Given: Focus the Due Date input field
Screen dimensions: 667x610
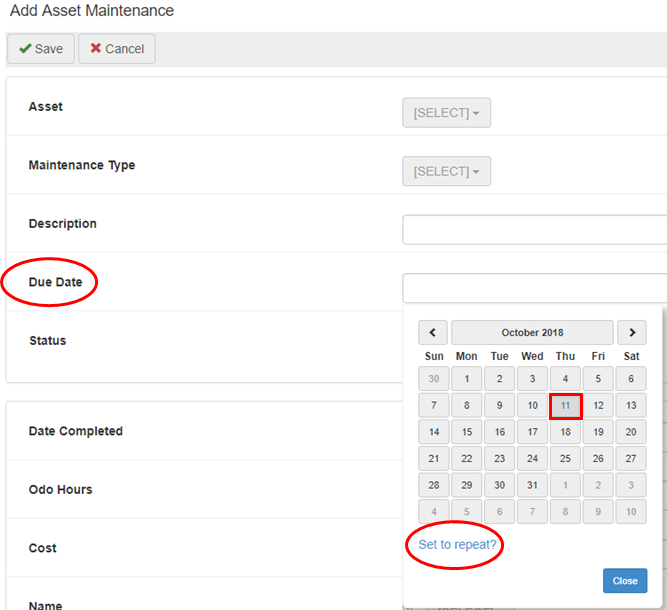Looking at the screenshot, I should [x=534, y=288].
